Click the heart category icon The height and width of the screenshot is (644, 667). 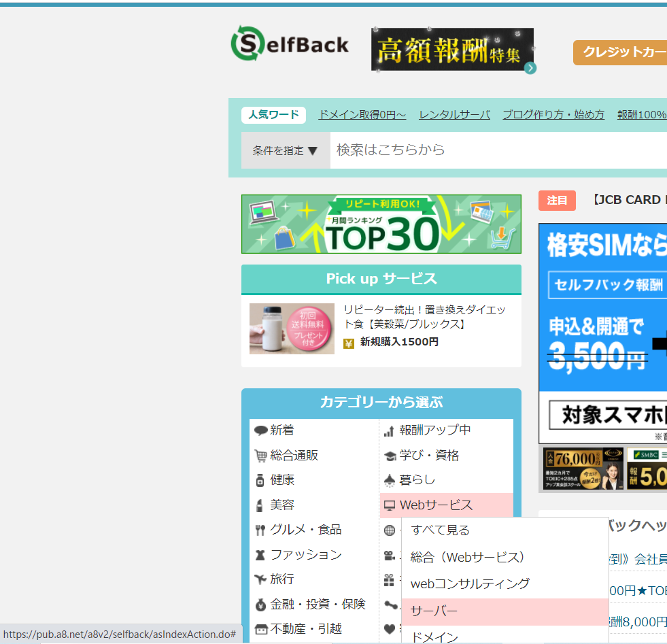[x=389, y=628]
